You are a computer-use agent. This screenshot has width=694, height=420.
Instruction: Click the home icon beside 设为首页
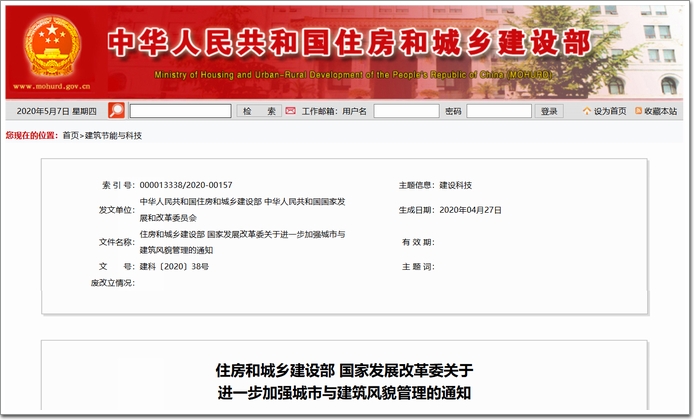tap(586, 111)
